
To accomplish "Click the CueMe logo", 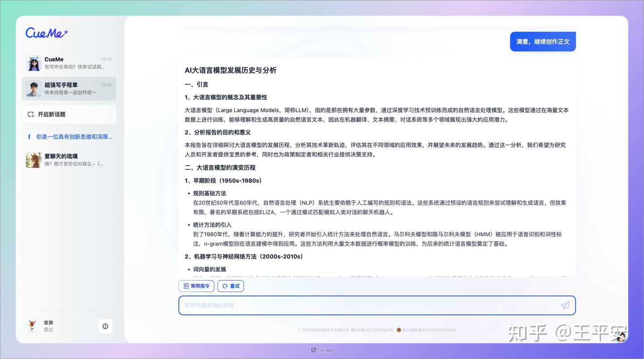I will [x=46, y=33].
